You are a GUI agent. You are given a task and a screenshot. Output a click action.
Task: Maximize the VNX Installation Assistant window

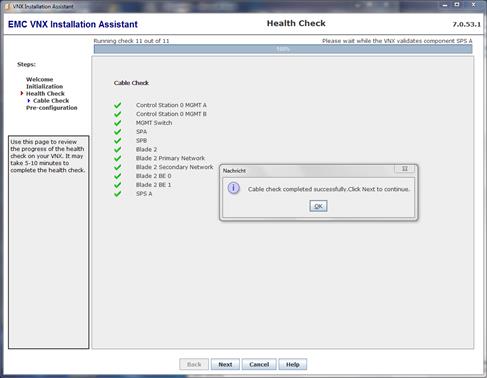point(457,5)
